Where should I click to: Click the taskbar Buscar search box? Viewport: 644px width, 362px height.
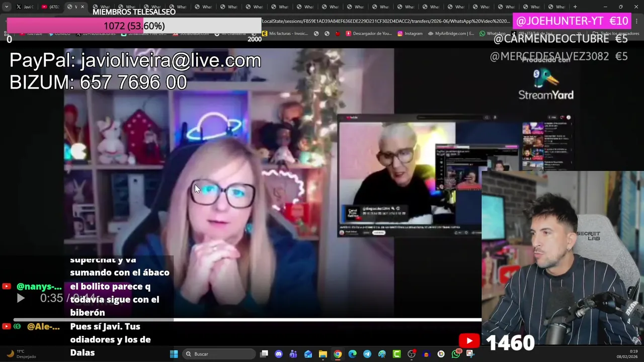(x=218, y=354)
